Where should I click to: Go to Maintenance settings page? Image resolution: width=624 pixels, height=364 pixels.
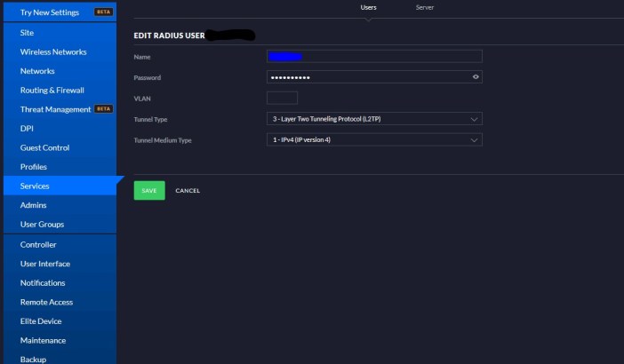[43, 340]
